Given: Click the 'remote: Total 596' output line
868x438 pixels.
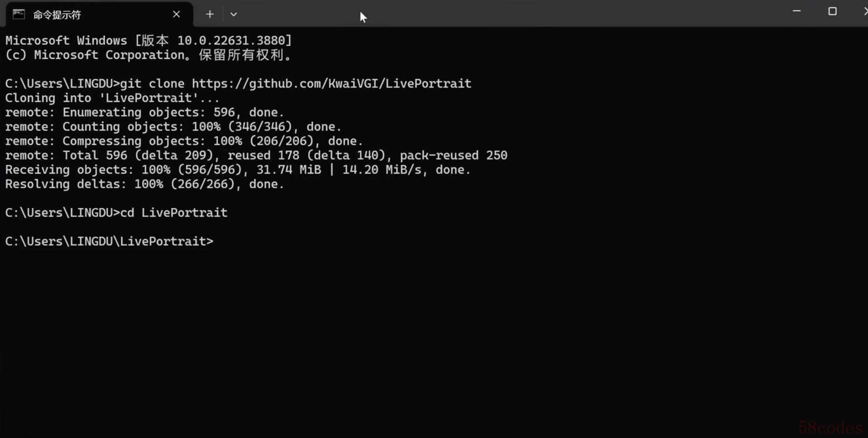Looking at the screenshot, I should (256, 155).
